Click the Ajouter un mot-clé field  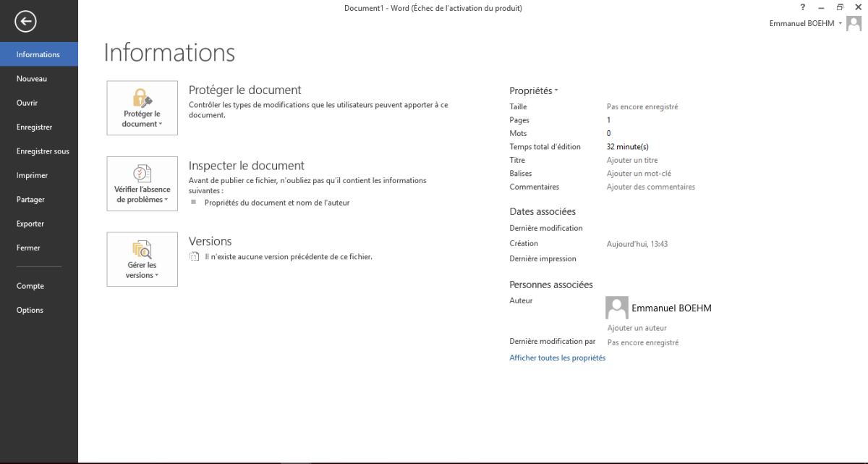coord(640,174)
